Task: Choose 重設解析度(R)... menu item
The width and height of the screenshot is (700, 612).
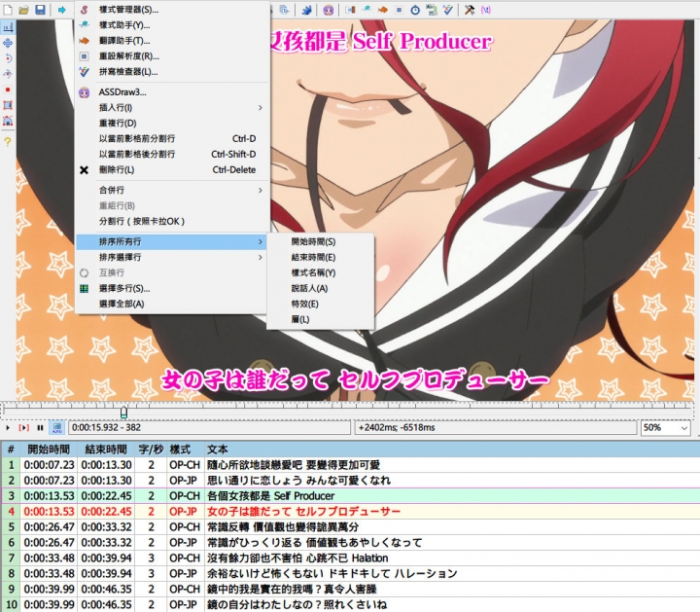Action: click(x=173, y=56)
